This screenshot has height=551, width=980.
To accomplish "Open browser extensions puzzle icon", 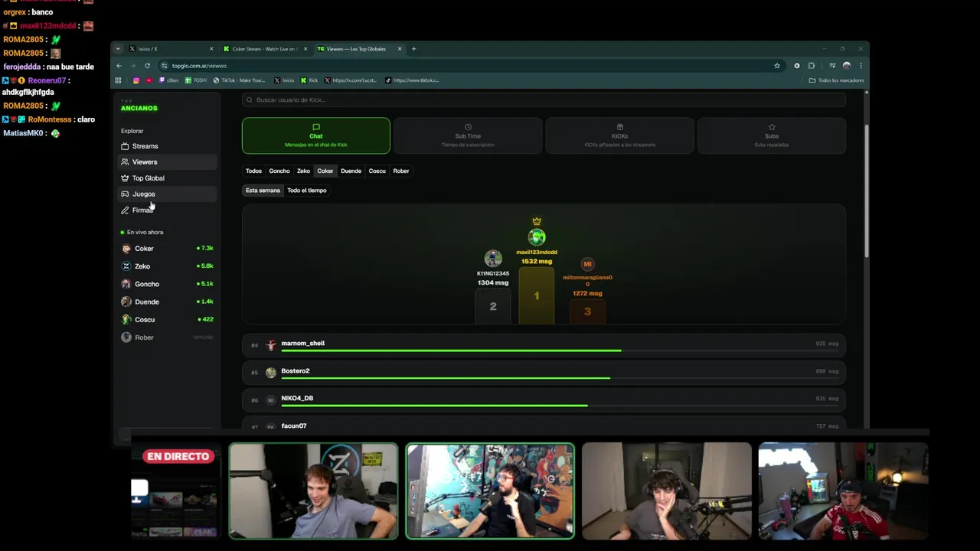I will pos(812,66).
